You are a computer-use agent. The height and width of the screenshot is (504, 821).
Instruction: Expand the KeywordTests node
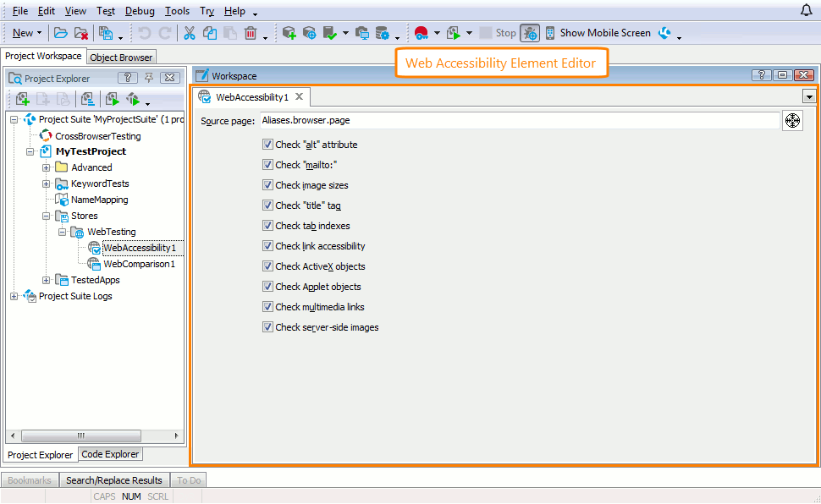tap(46, 184)
